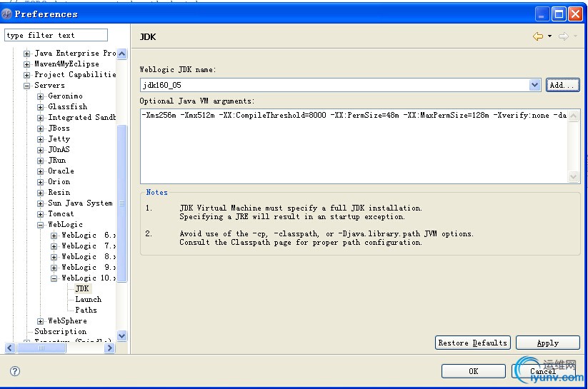
Task: Expand the JOnAS server node
Action: point(40,150)
